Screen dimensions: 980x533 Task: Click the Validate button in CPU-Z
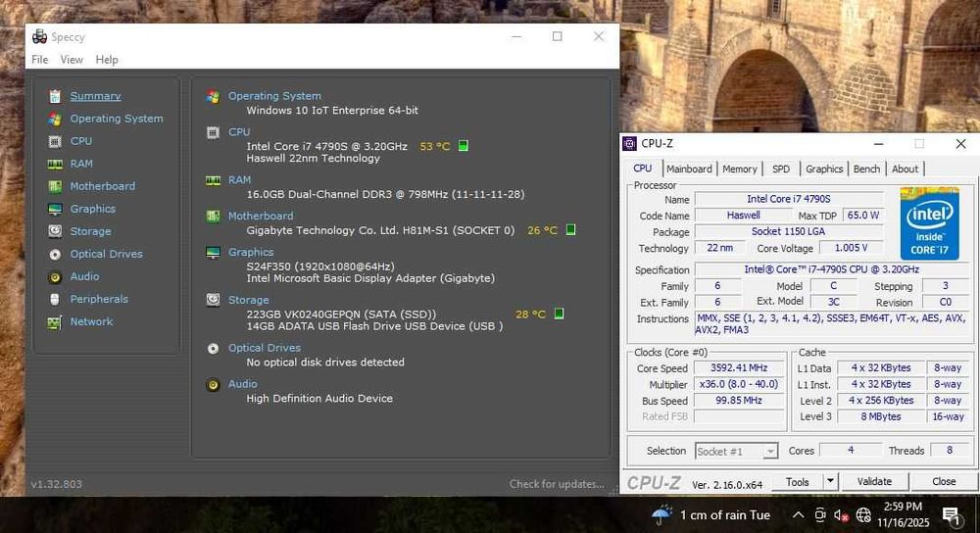click(874, 481)
